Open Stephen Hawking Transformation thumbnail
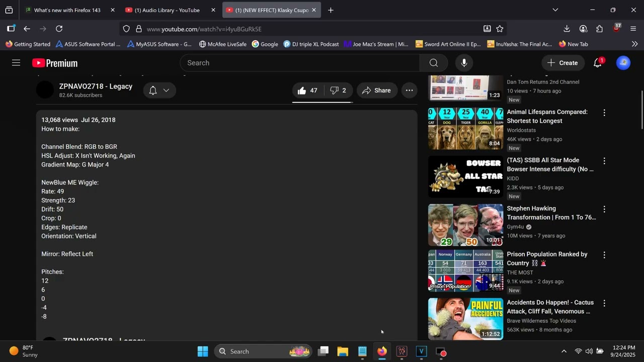This screenshot has width=644, height=362. [x=465, y=225]
